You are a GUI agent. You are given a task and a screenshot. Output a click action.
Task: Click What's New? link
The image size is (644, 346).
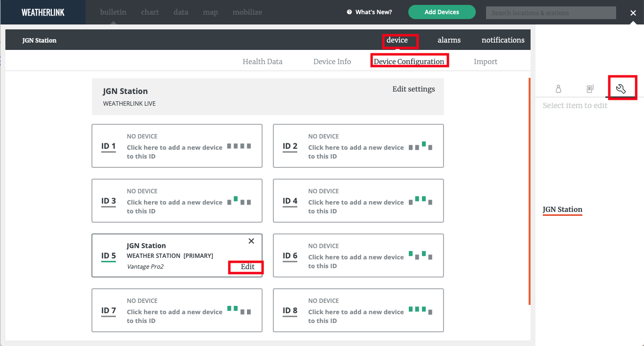[x=374, y=12]
